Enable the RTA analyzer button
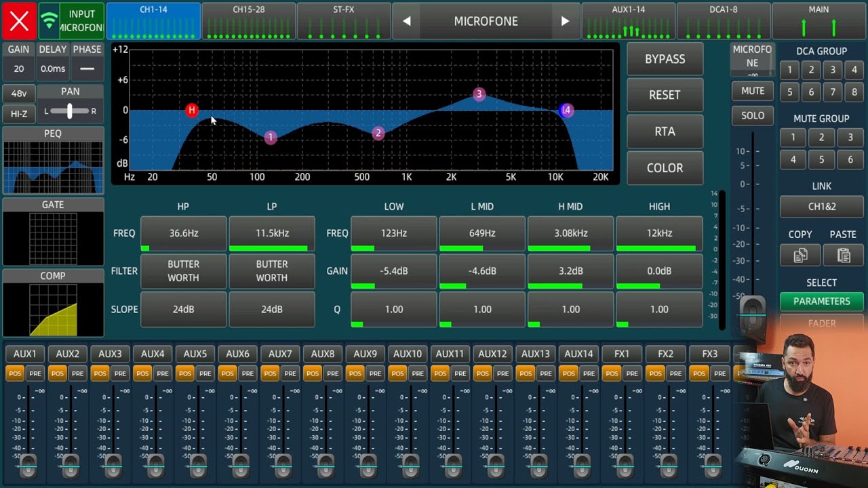Viewport: 868px width, 488px height. tap(665, 131)
